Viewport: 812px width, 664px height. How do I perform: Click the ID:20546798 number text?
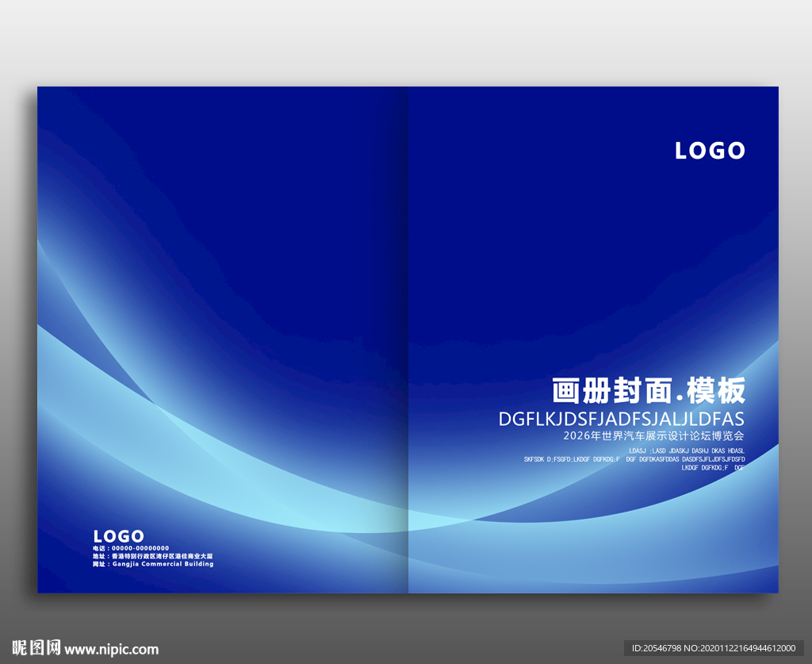(x=714, y=648)
